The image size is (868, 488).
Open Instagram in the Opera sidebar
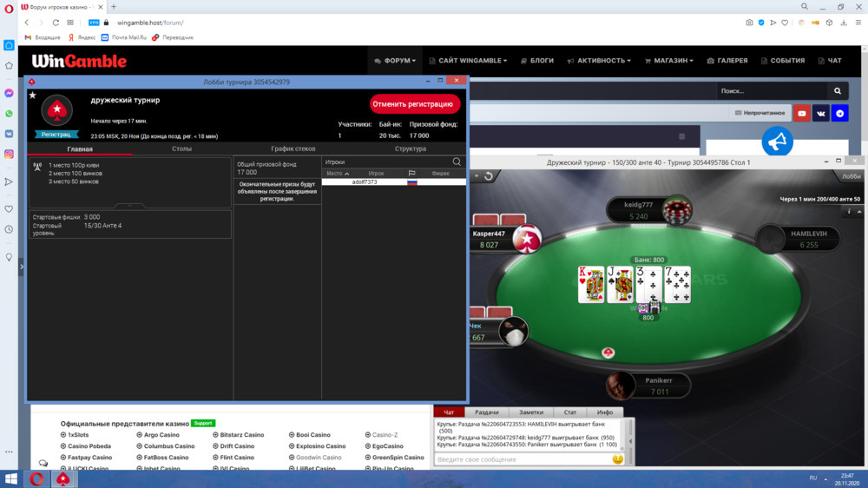tap(9, 154)
